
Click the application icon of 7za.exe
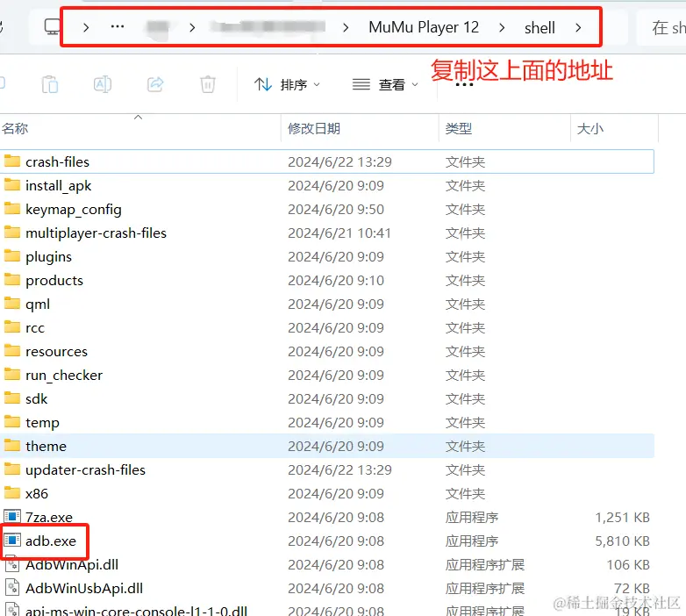click(12, 516)
